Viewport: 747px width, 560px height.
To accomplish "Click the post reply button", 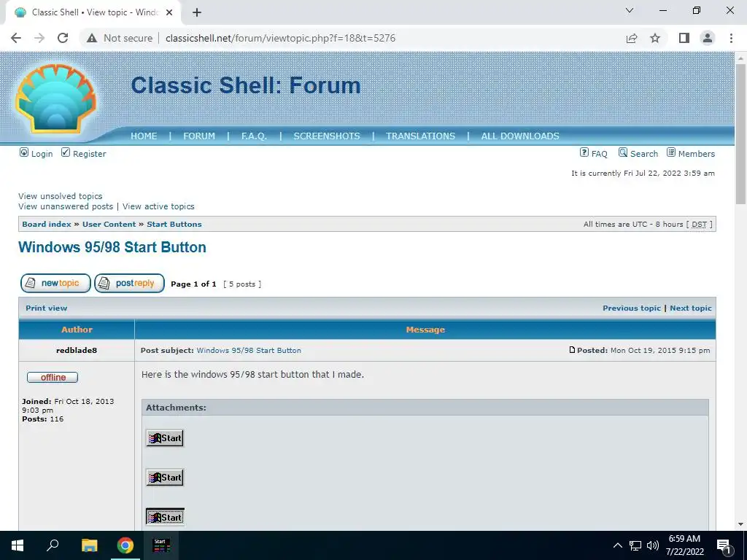I will click(130, 284).
